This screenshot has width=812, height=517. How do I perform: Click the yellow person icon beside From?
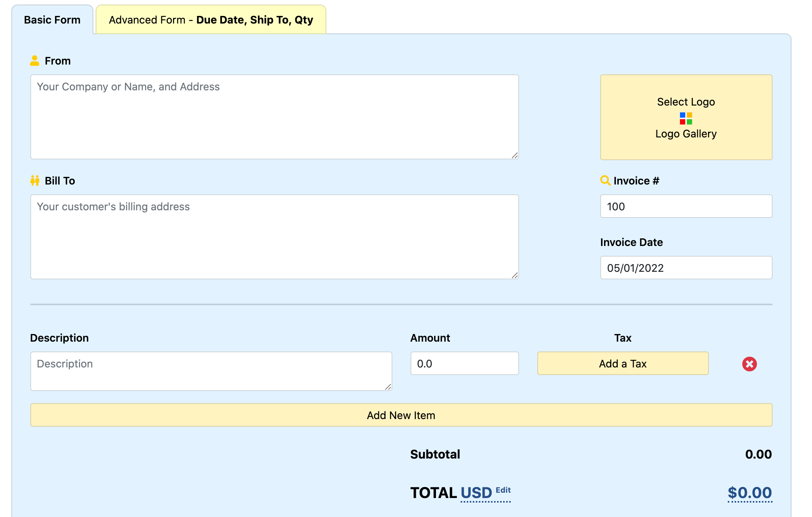[x=35, y=61]
